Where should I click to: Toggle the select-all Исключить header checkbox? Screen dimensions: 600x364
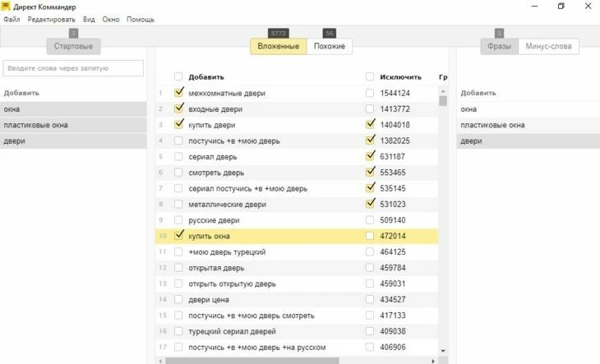[370, 76]
